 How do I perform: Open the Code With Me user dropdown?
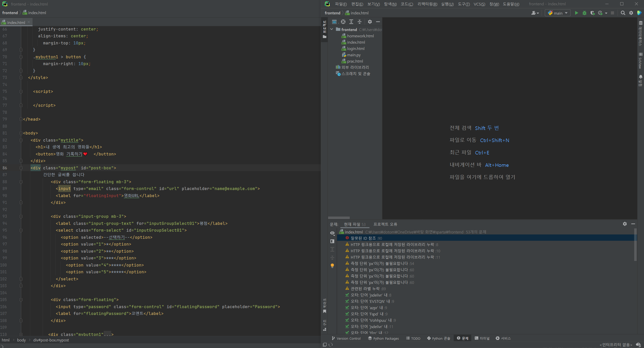535,13
